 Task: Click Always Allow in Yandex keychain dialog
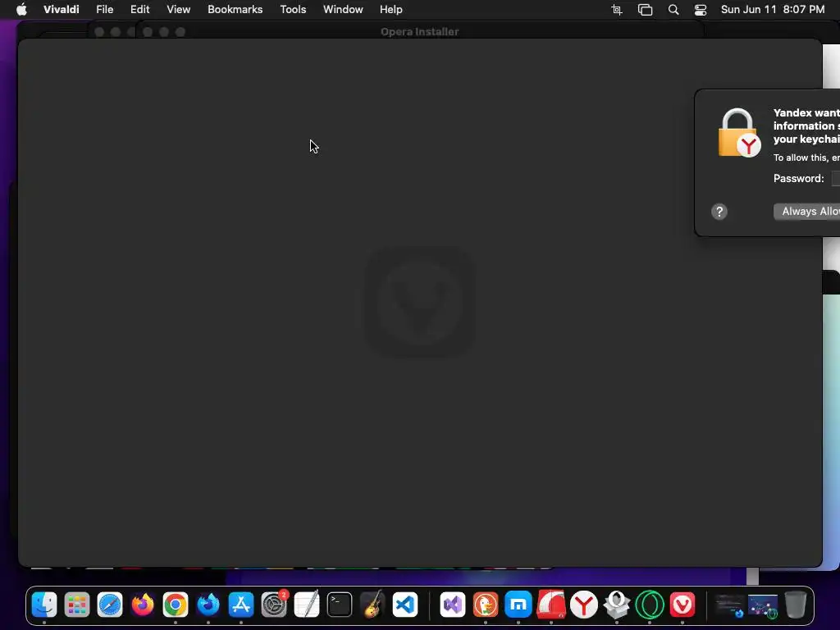807,212
